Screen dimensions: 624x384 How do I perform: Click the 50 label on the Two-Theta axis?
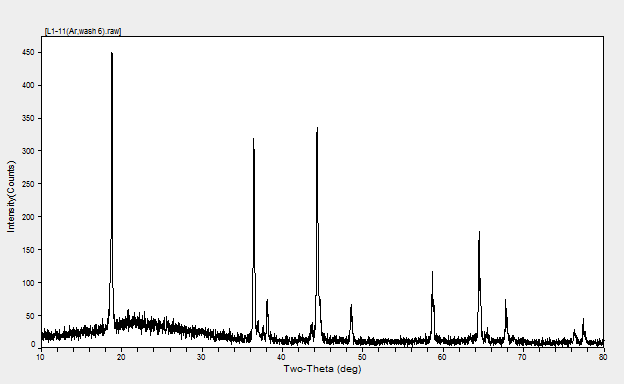coord(362,357)
